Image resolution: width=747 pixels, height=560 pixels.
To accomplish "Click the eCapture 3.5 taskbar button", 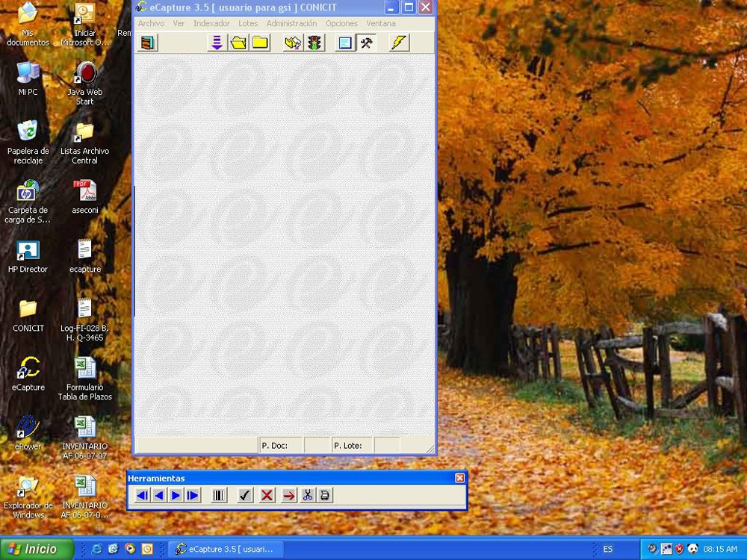I will click(x=225, y=549).
